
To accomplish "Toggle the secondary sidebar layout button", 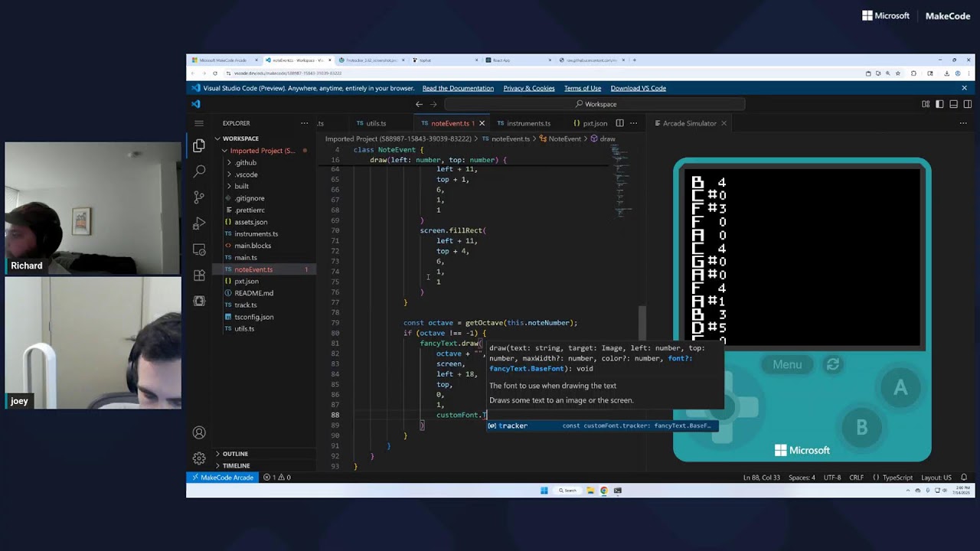I will (968, 104).
